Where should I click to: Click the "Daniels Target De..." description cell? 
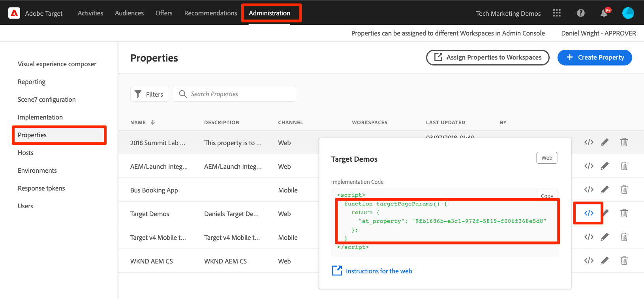(231, 214)
